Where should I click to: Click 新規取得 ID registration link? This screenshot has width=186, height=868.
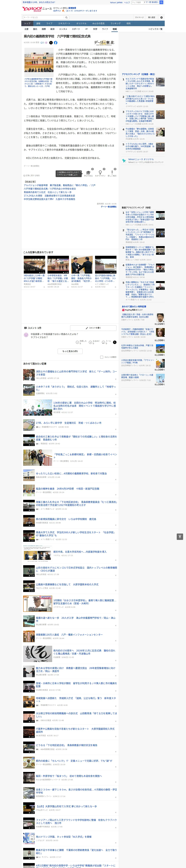pyautogui.click(x=72, y=8)
